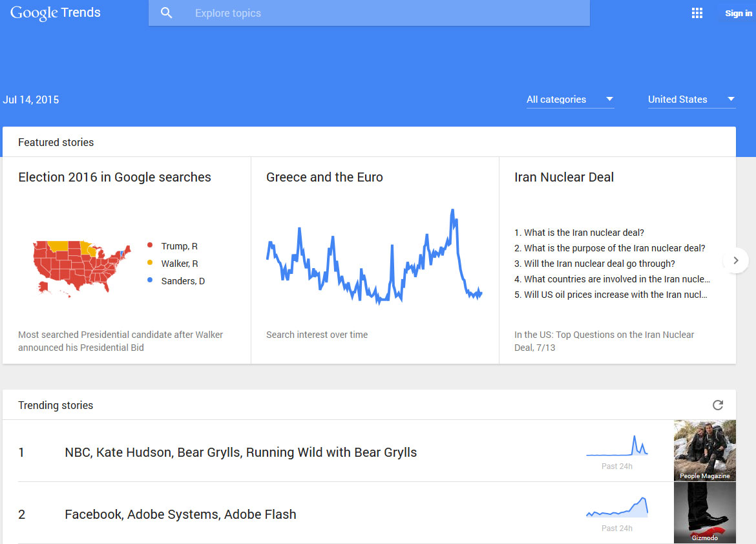Click the Greece search interest line chart
The width and height of the screenshot is (756, 544).
click(374, 256)
